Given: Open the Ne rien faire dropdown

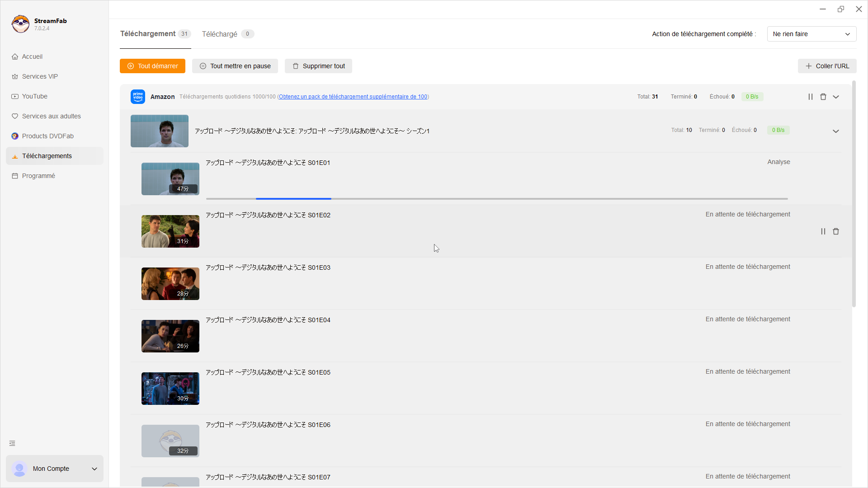Looking at the screenshot, I should pos(811,34).
